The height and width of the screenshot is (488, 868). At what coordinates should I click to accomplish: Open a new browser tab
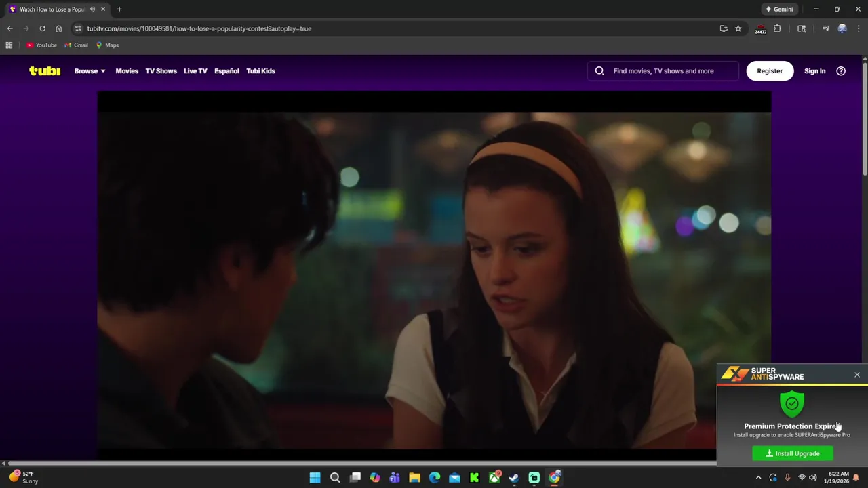119,9
